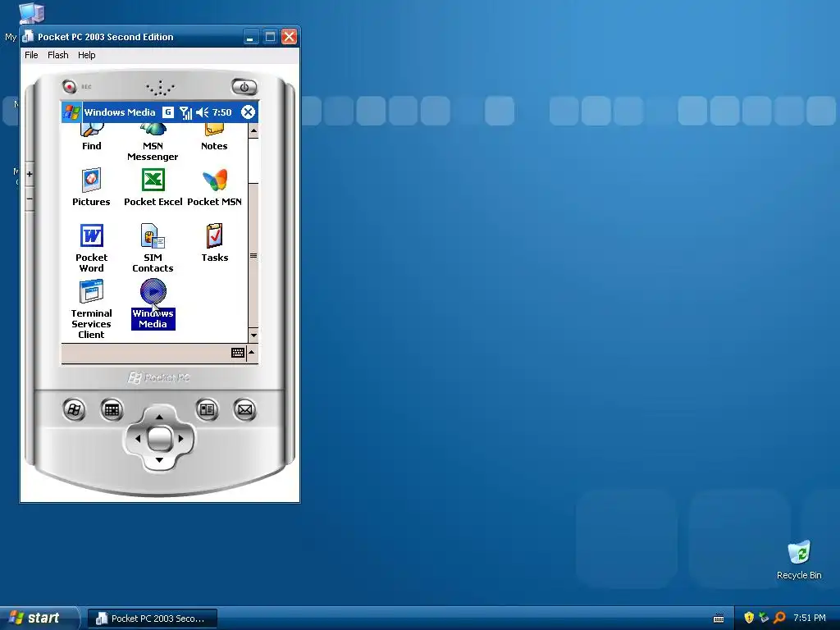Close Programs with the round X button
840x630 pixels.
[248, 112]
